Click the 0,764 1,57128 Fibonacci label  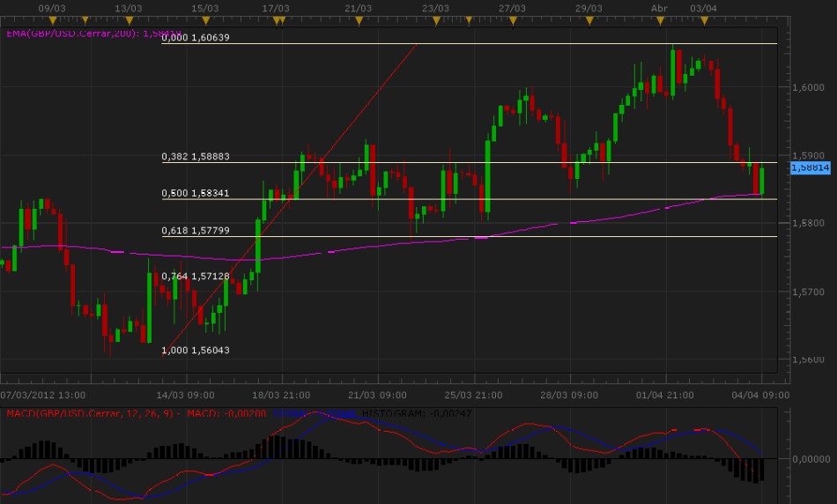click(195, 277)
